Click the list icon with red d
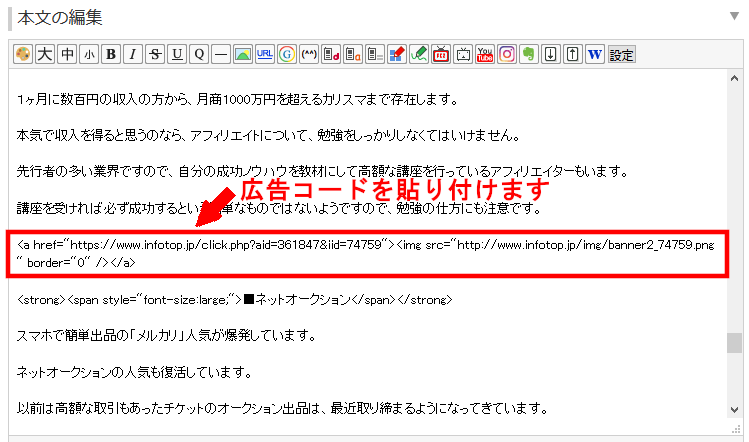749x442 pixels. (331, 54)
